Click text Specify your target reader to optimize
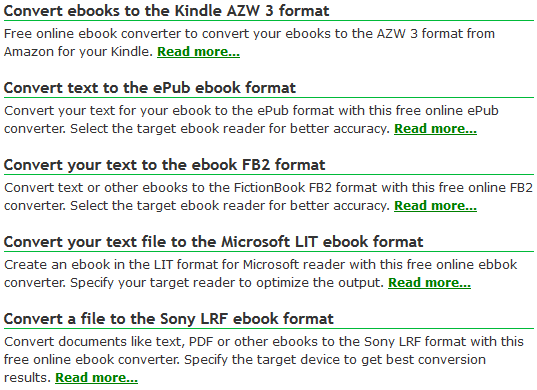The width and height of the screenshot is (537, 390). [227, 283]
